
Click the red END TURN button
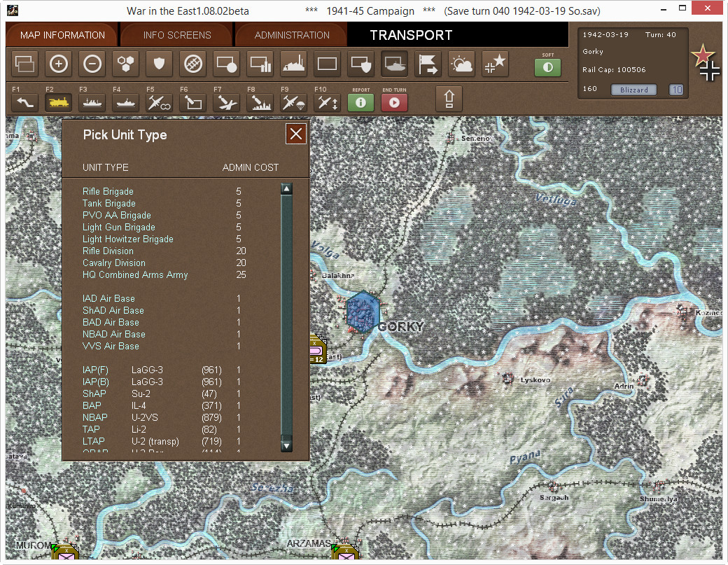[394, 103]
